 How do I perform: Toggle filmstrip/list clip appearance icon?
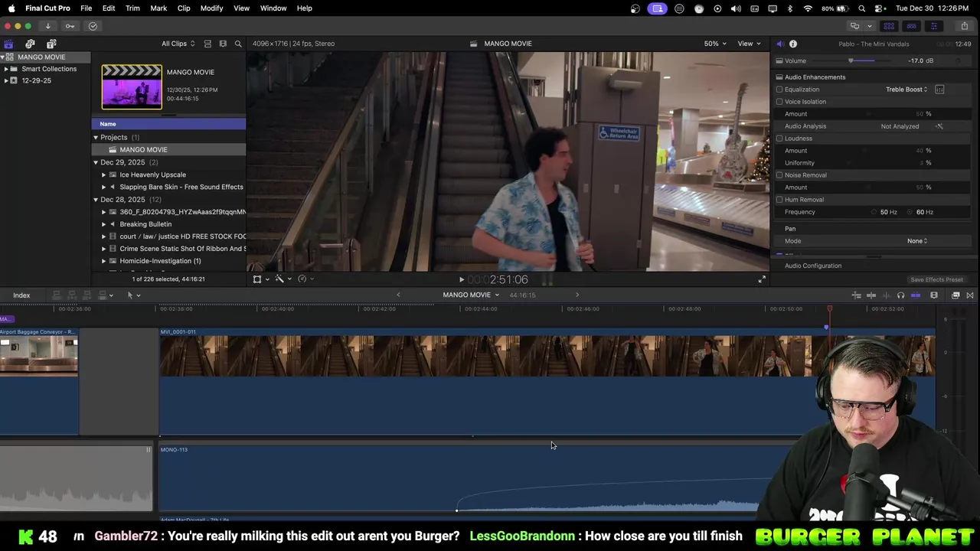tap(207, 44)
